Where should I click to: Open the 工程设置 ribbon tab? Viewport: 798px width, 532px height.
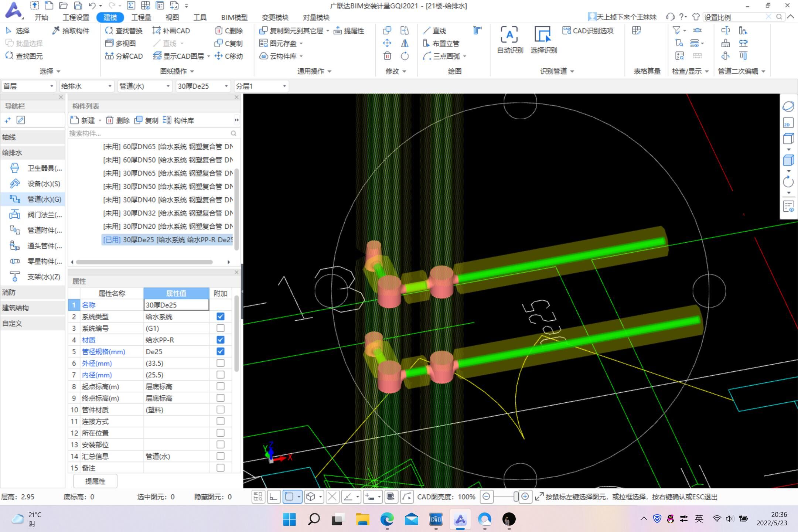click(x=76, y=17)
